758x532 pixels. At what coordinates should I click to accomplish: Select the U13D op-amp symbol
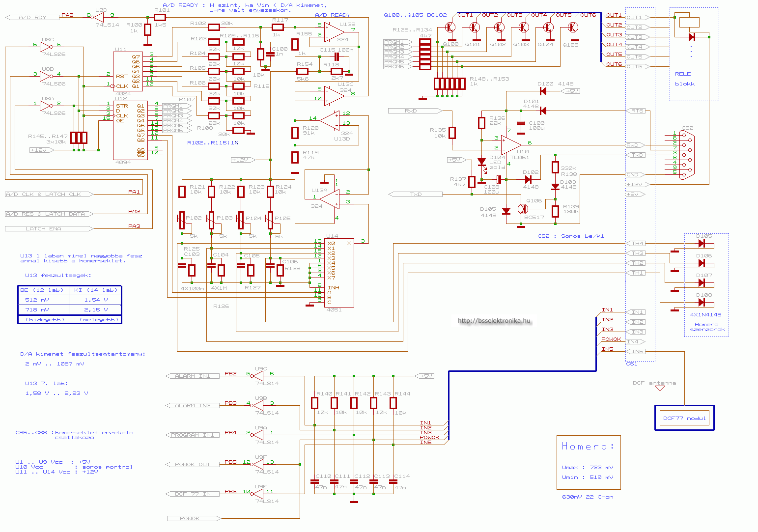330,121
